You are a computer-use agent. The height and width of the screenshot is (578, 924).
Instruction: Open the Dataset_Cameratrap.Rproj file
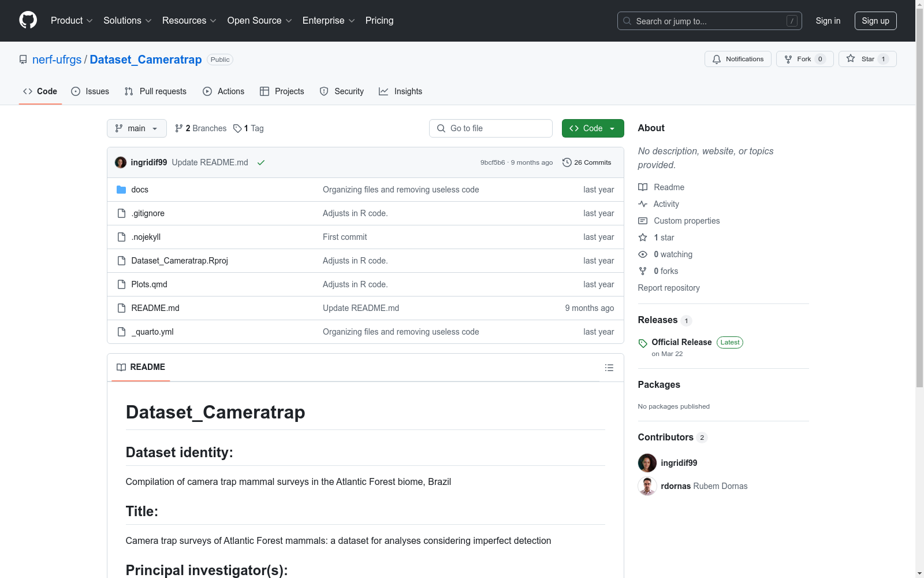coord(180,261)
